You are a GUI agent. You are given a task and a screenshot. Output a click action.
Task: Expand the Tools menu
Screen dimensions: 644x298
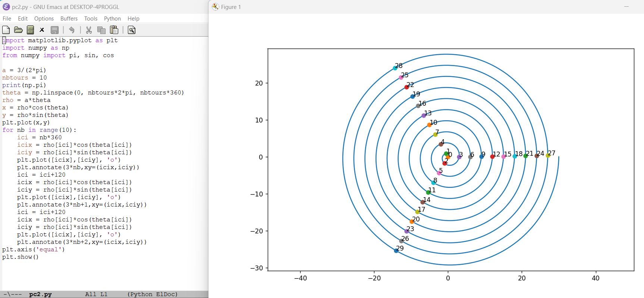pos(91,19)
